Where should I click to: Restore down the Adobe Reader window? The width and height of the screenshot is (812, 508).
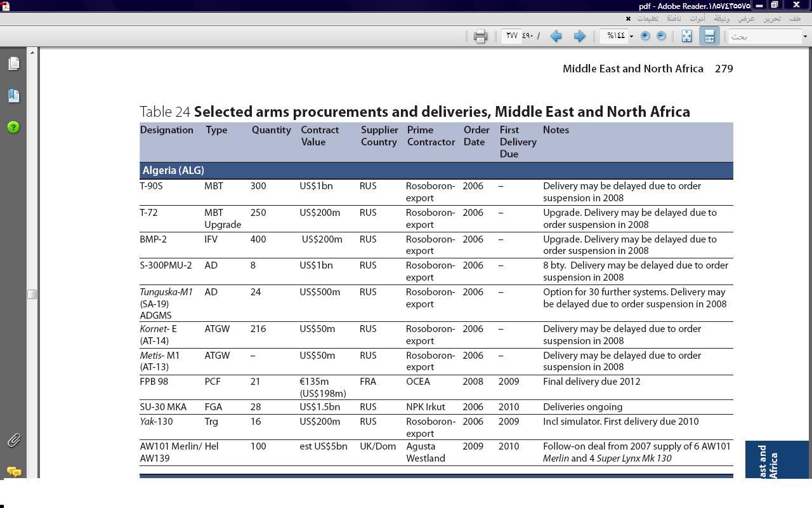(774, 5)
